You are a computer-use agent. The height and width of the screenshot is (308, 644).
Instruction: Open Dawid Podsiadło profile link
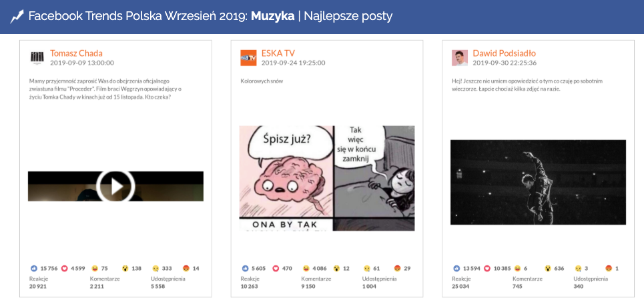505,53
